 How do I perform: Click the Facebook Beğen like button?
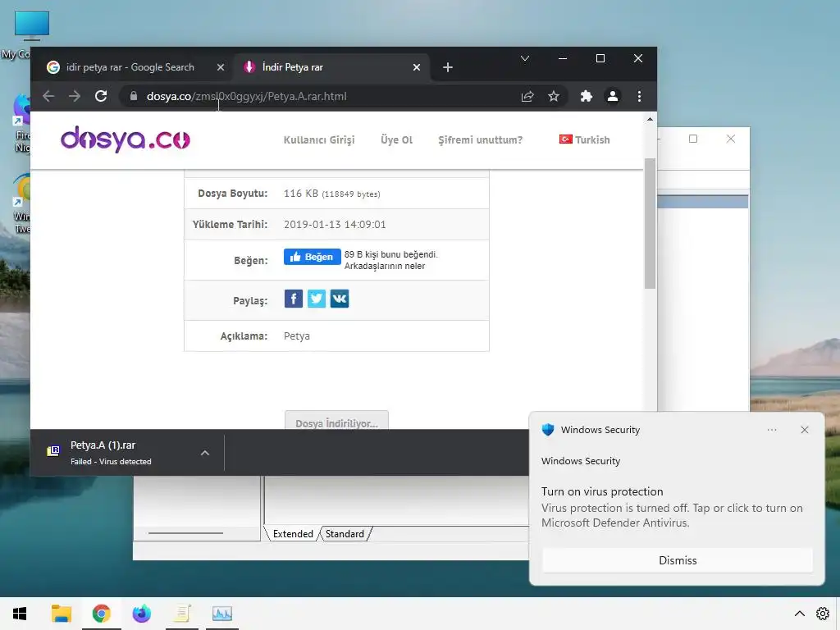(x=313, y=257)
